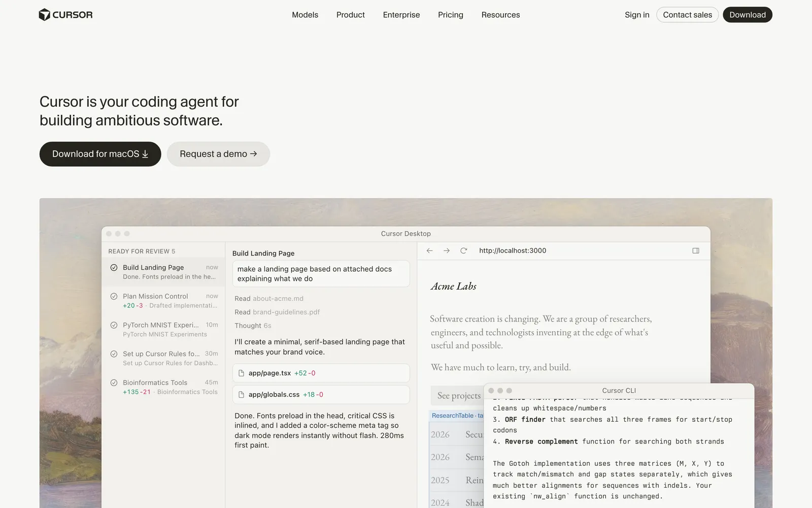Click the Cursor Desktop window title

(406, 234)
